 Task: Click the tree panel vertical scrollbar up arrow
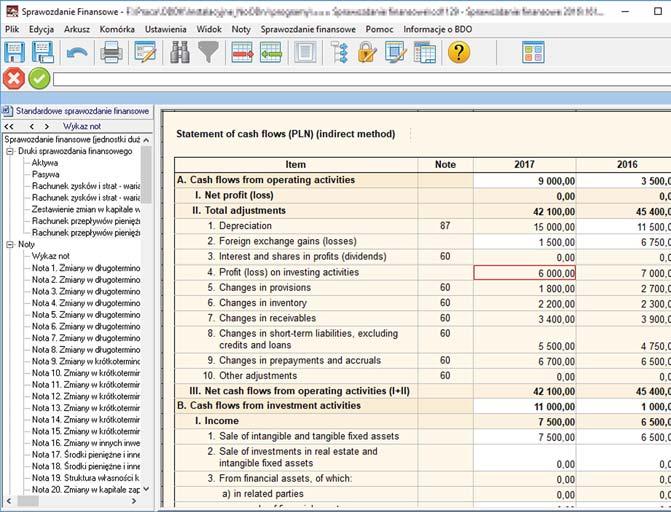tap(146, 140)
